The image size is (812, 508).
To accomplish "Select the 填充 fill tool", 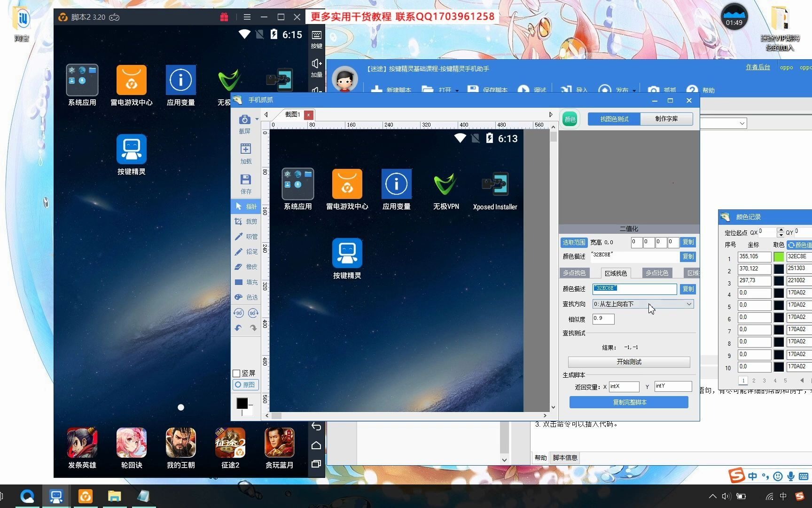I will click(246, 282).
